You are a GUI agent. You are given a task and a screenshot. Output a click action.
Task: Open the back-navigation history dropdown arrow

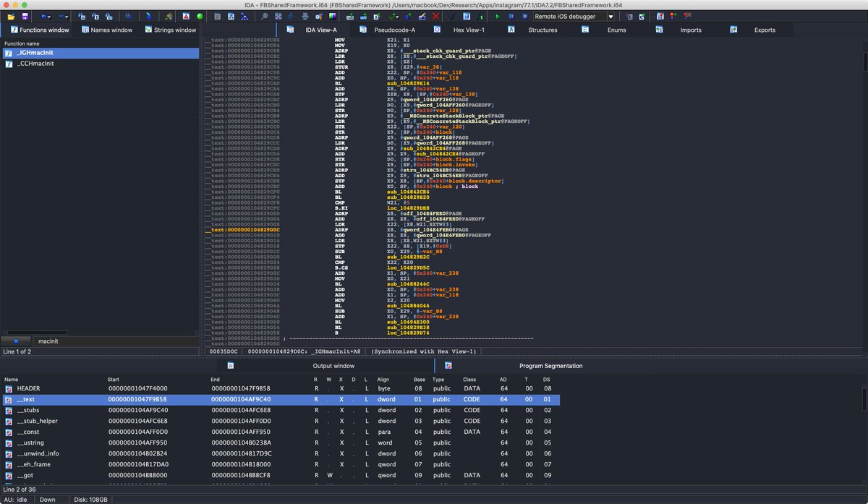pyautogui.click(x=49, y=17)
